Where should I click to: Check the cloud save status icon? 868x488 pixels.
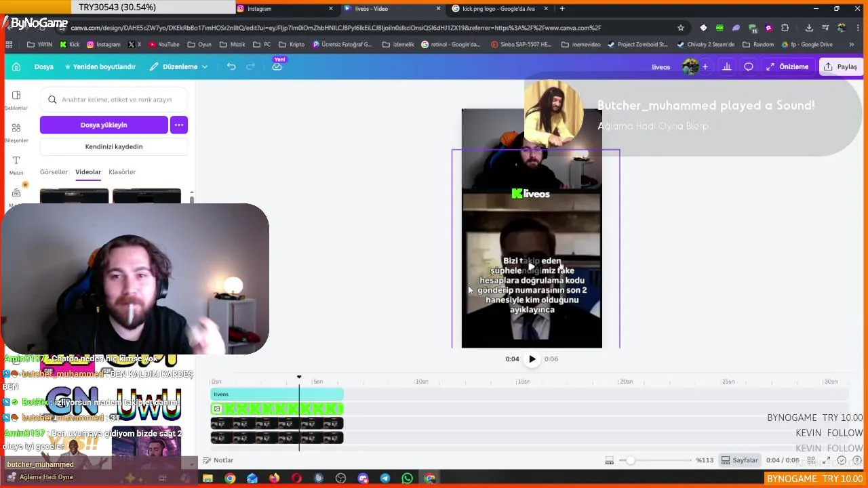(277, 66)
